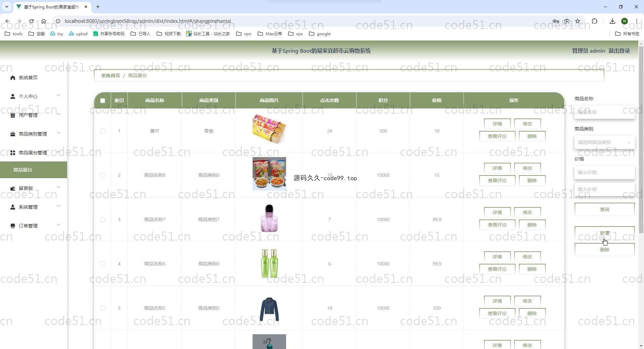The height and width of the screenshot is (349, 644).
Task: Click the denim jacket image in row 5
Action: coord(269,309)
